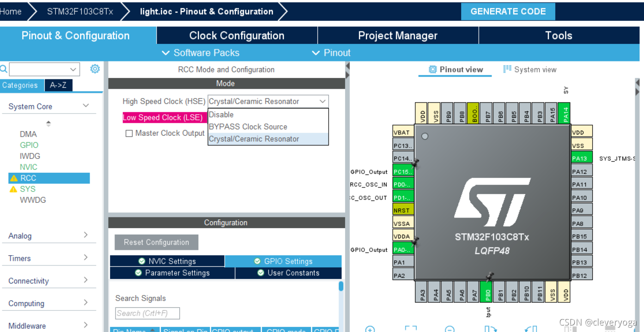Click the Pinout view chip icon
The image size is (644, 332).
point(432,69)
